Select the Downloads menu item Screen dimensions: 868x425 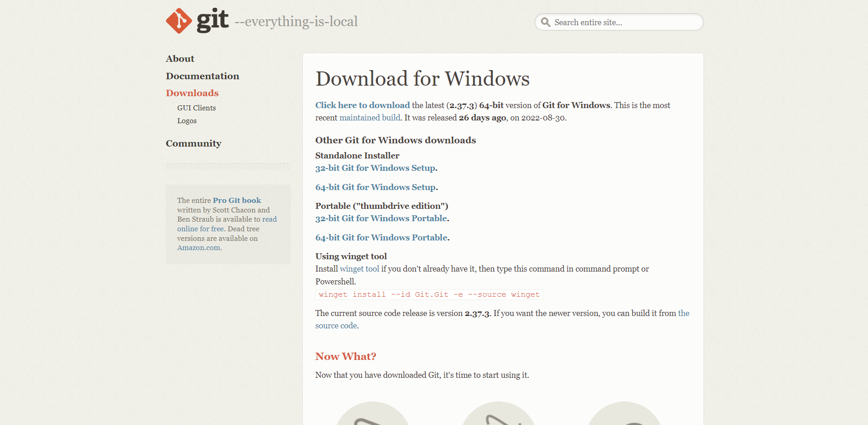(192, 93)
